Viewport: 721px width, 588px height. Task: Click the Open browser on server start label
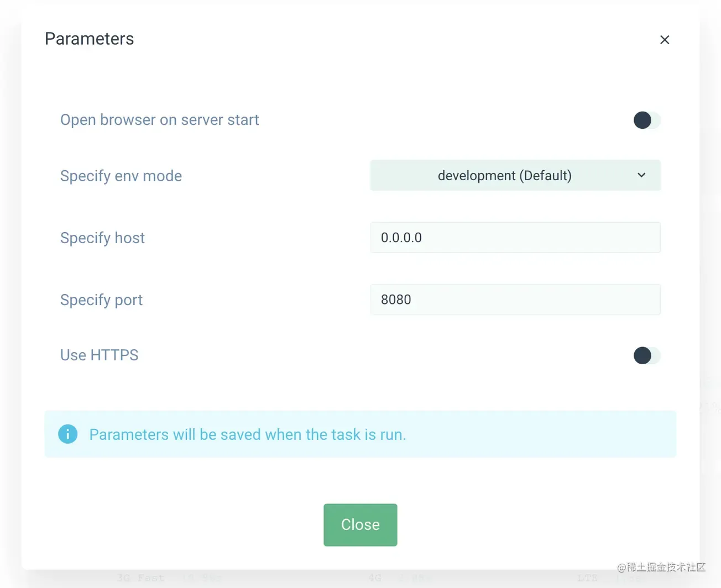[159, 120]
